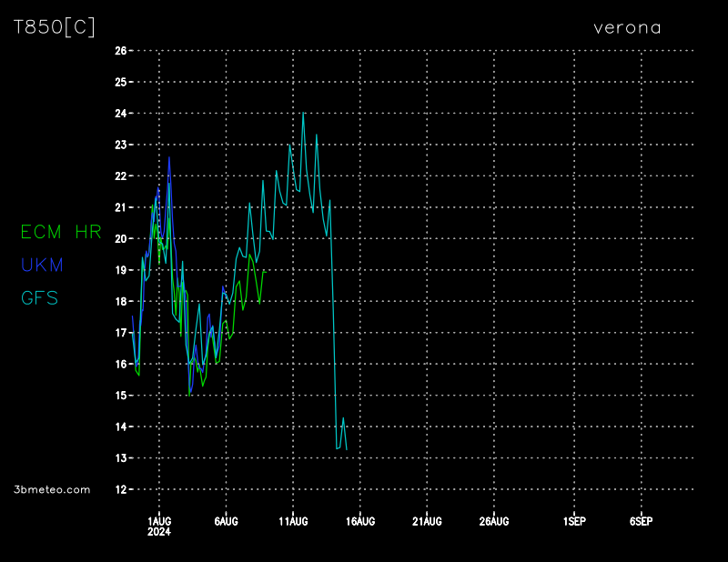Click the 2024 year label under 1AUG
728x562 pixels.
pos(159,532)
